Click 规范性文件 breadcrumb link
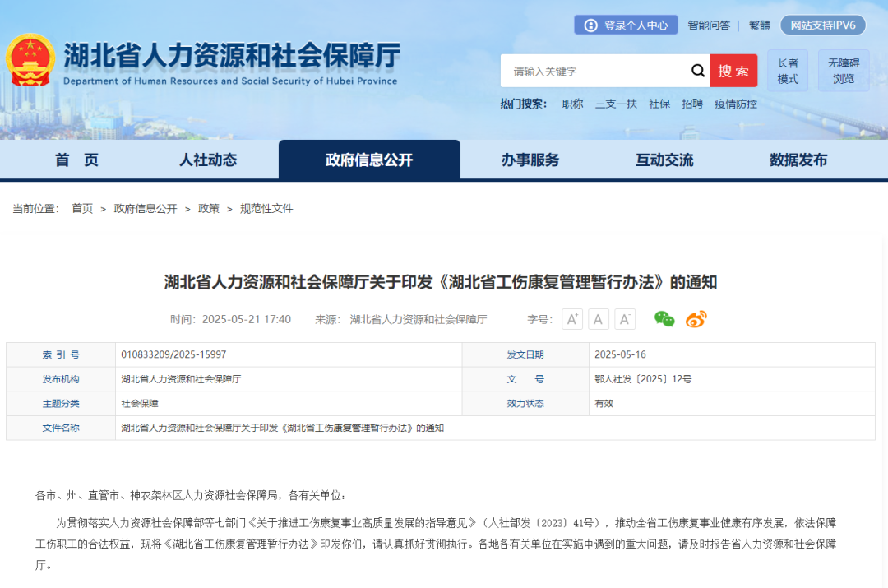 [266, 209]
